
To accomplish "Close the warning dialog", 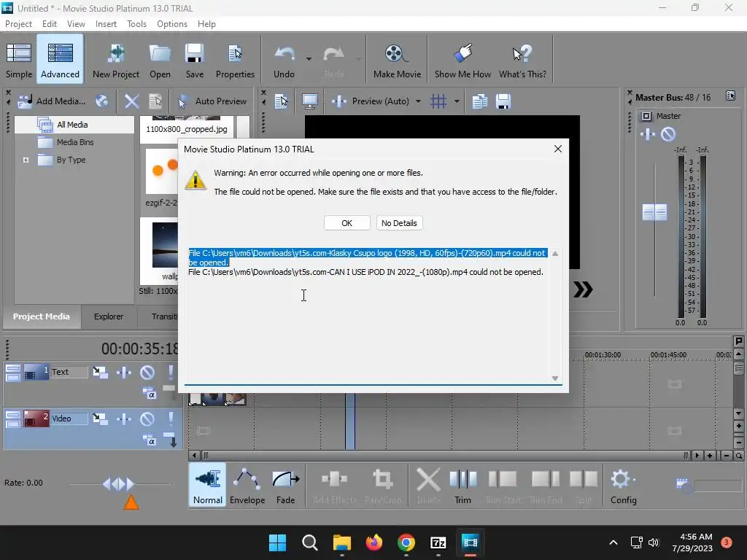I will click(x=558, y=149).
